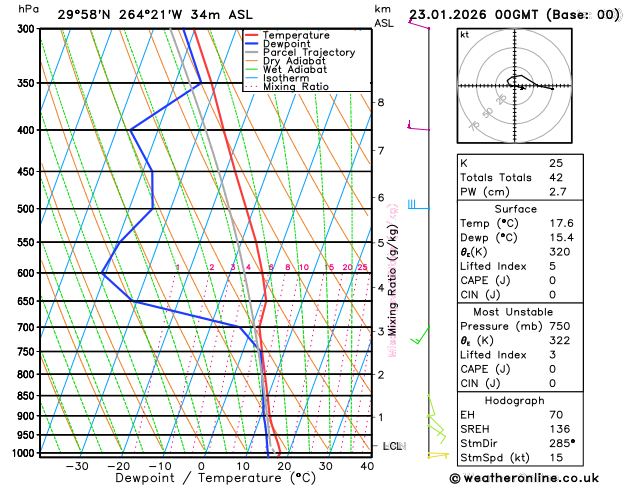This screenshot has height=486, width=629.
Task: Click the 500 hPa pressure label
Action: click(x=28, y=209)
